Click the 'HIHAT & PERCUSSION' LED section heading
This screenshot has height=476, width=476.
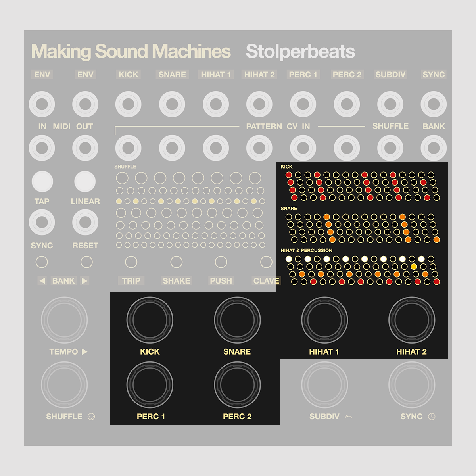[307, 250]
